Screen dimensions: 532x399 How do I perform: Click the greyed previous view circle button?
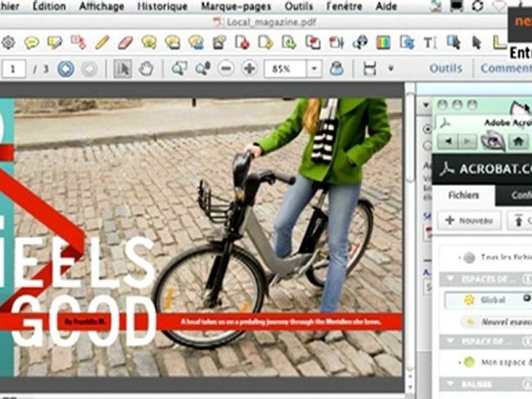pos(89,69)
